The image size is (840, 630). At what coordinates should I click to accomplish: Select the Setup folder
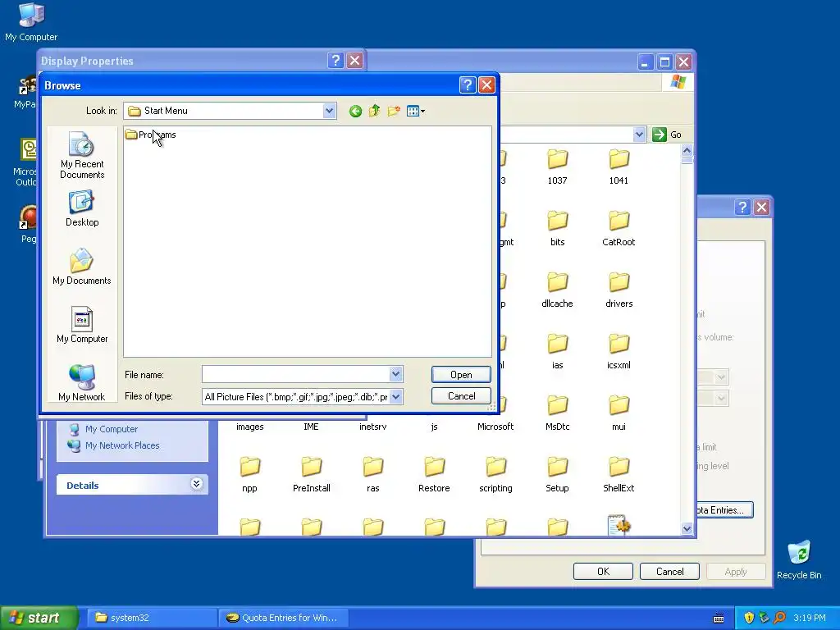pyautogui.click(x=557, y=475)
